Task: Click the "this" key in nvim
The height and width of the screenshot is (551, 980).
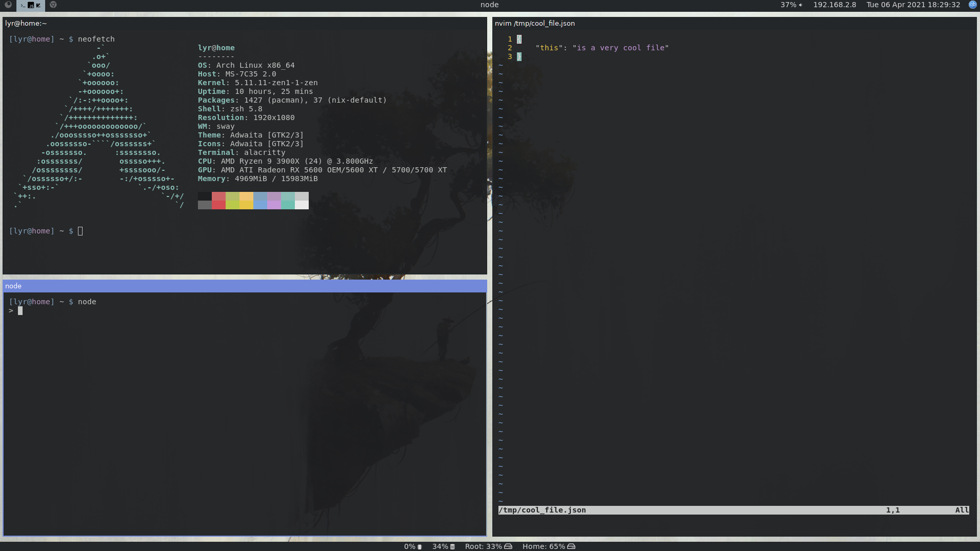Action: [549, 48]
